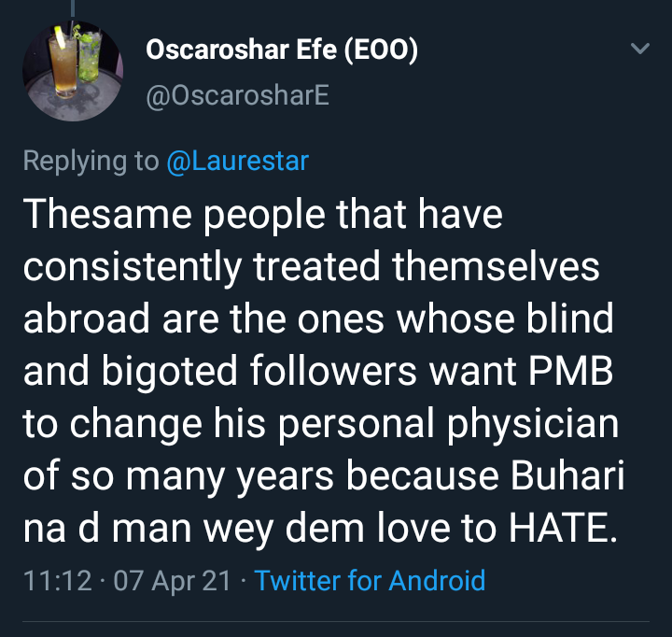Open the cocktail drinks profile picture
Viewport: 672px width, 637px height.
click(73, 71)
